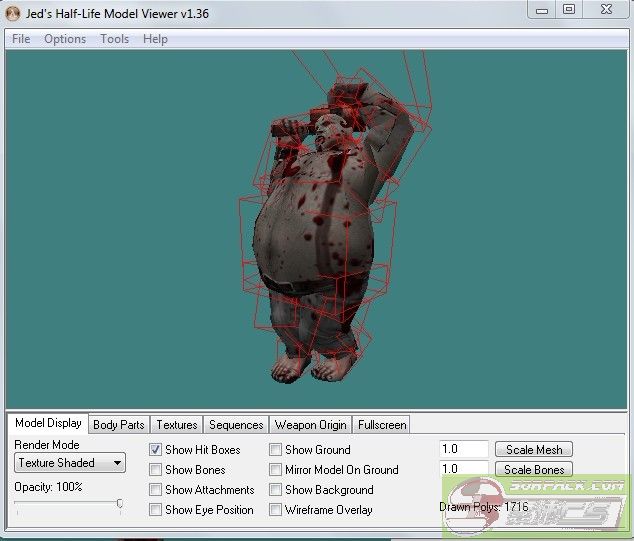Switch to the Textures tab
The image size is (634, 541).
177,425
